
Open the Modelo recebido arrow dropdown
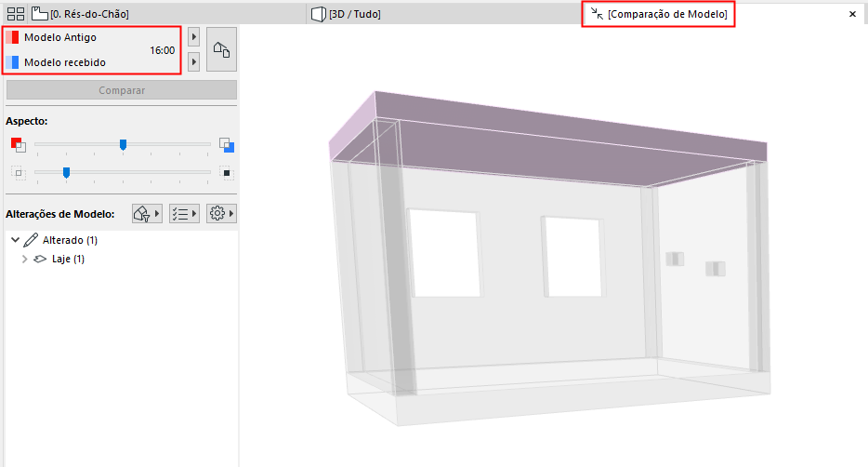coord(193,61)
